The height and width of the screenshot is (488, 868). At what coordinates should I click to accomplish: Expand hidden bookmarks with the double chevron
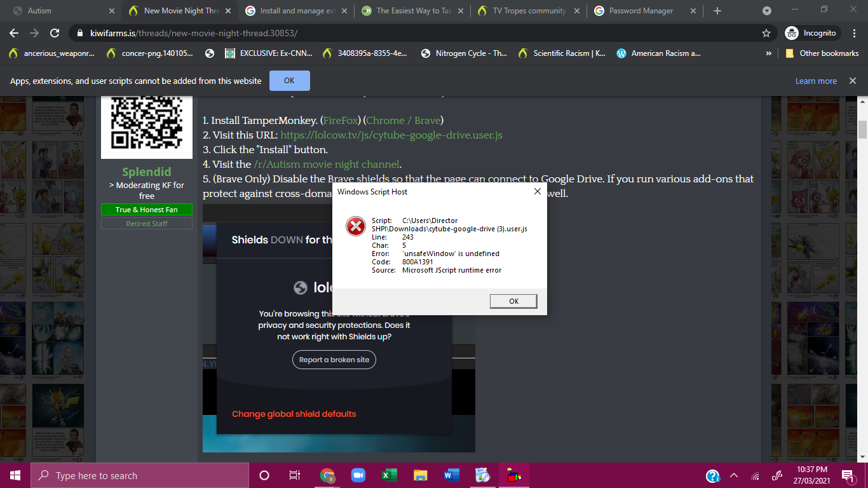(769, 53)
